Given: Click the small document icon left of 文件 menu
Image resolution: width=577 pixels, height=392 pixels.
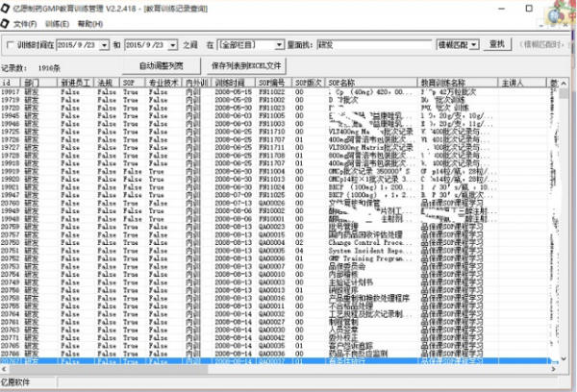Looking at the screenshot, I should pos(7,22).
